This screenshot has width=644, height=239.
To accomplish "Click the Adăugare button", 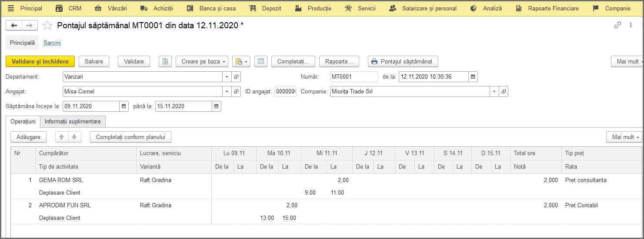I will pyautogui.click(x=28, y=137).
